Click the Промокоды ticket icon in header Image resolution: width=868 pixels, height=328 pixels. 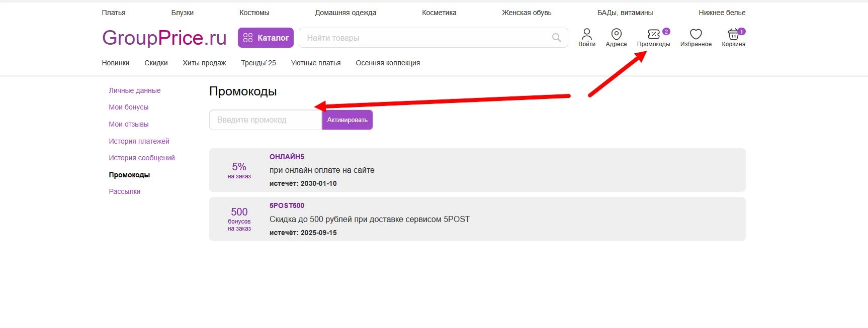point(653,34)
